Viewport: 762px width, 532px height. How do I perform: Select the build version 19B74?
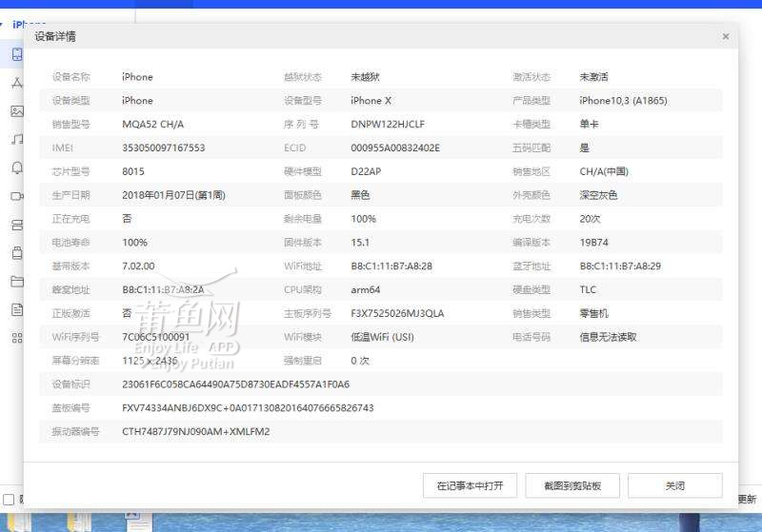click(593, 243)
